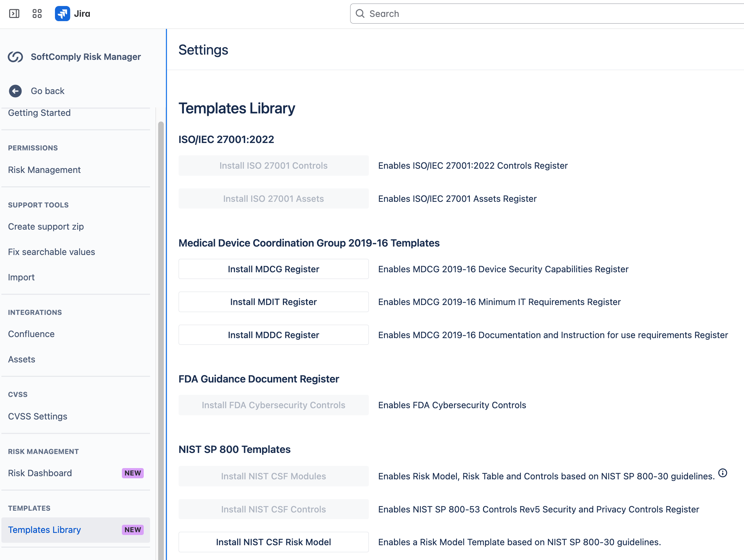
Task: Click FDA Guidance Document Register heading
Action: 259,379
